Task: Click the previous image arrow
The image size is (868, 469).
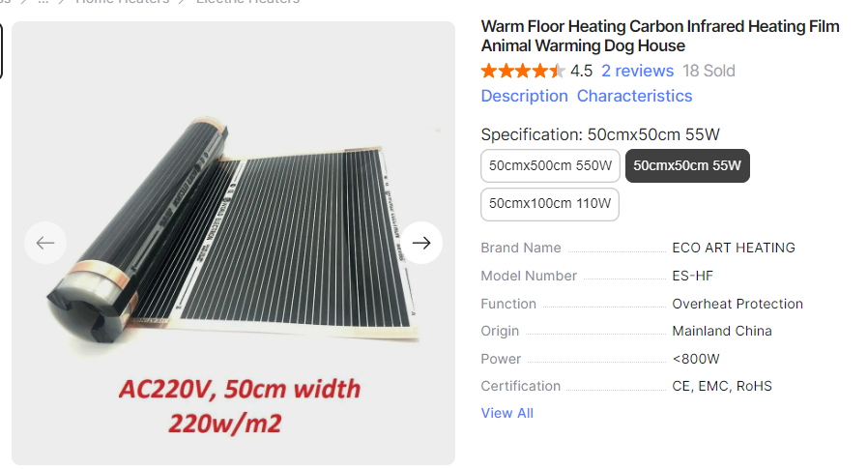Action: (45, 243)
